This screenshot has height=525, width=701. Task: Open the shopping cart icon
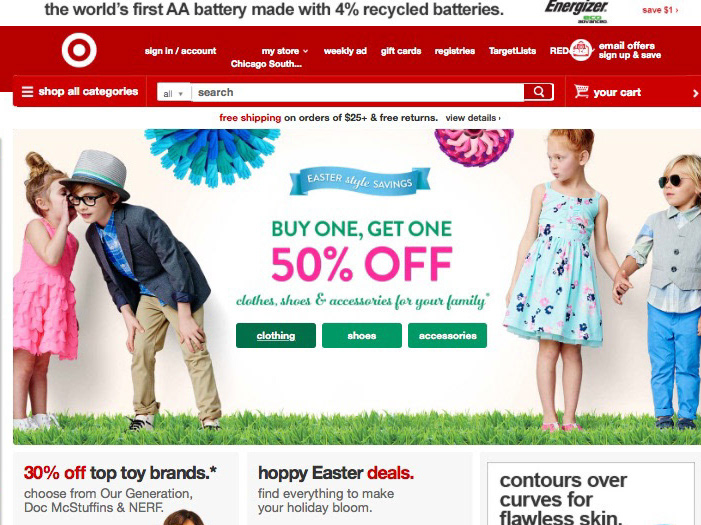tap(581, 92)
